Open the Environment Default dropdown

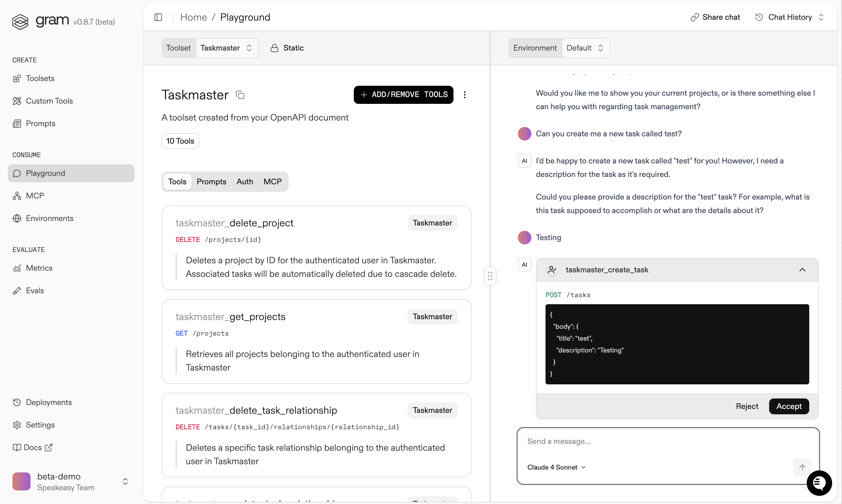pos(585,48)
